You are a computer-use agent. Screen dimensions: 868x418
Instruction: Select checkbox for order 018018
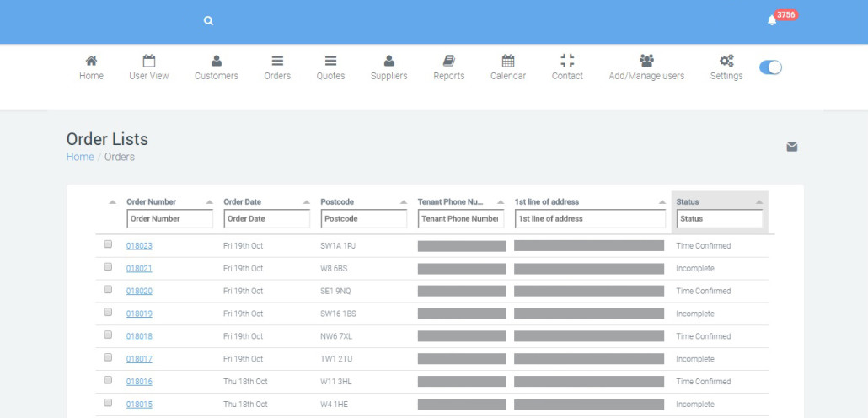click(108, 335)
